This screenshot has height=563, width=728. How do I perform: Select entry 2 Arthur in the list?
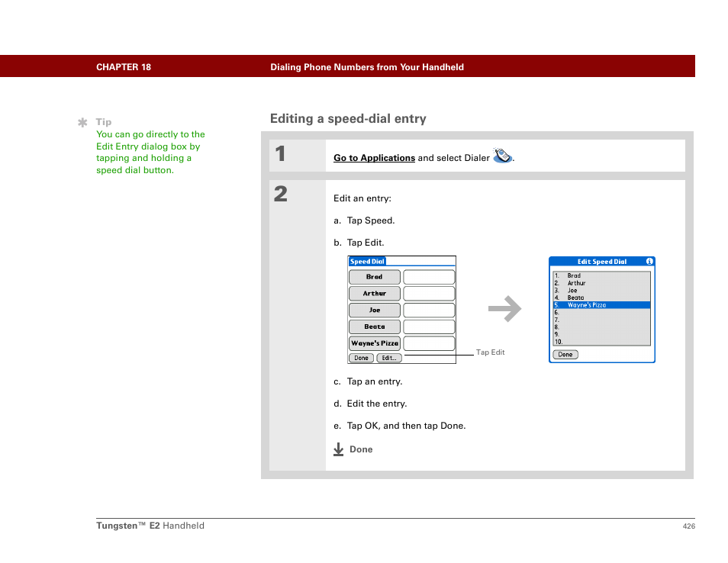click(602, 283)
